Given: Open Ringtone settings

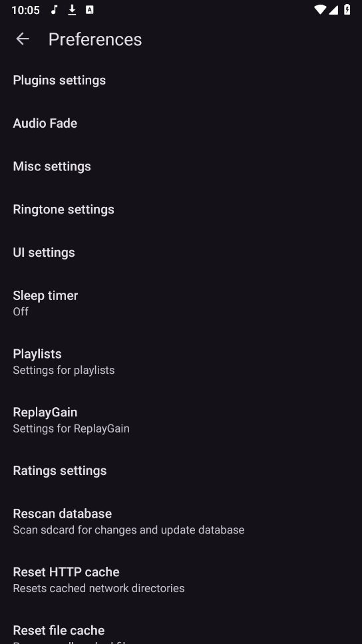Looking at the screenshot, I should 181,210.
